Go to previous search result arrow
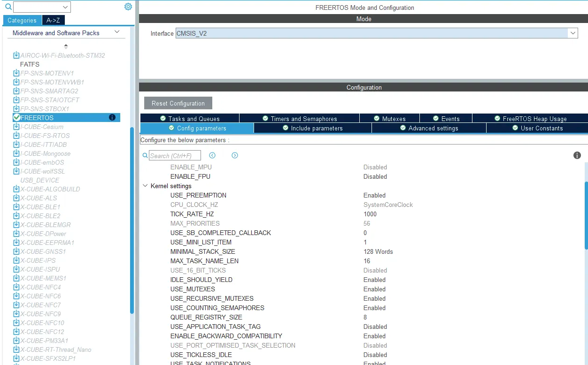588x365 pixels. [x=212, y=155]
